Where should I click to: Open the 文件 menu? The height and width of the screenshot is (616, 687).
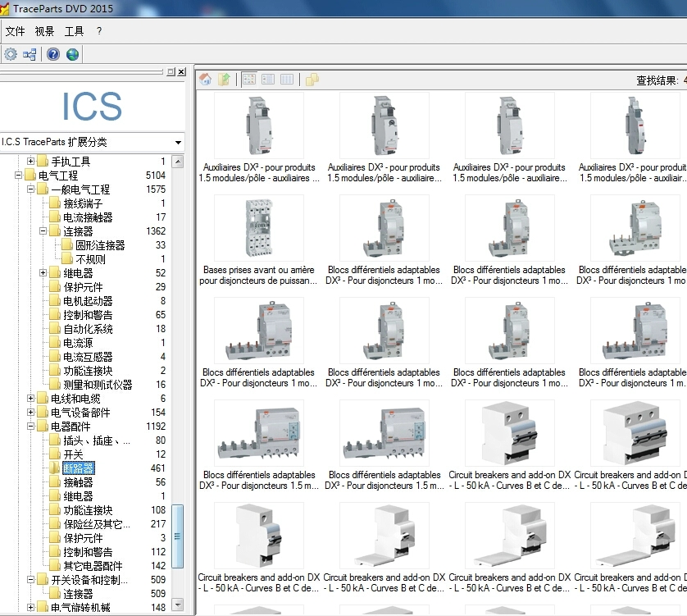15,30
